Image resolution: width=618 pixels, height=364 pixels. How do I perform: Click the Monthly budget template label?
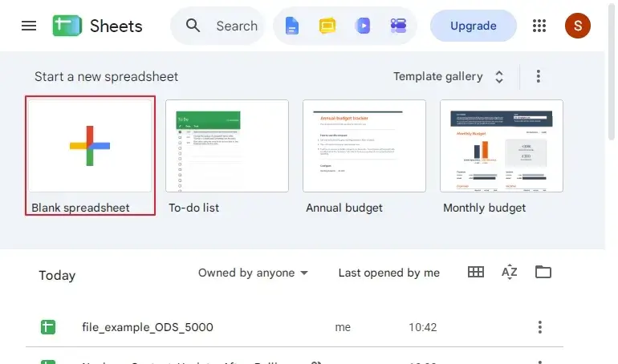point(485,208)
